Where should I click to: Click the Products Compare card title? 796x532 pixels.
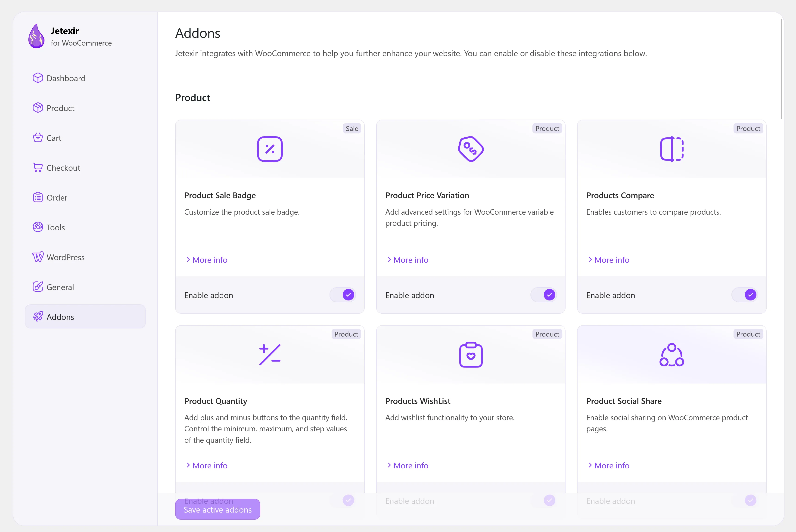click(620, 195)
